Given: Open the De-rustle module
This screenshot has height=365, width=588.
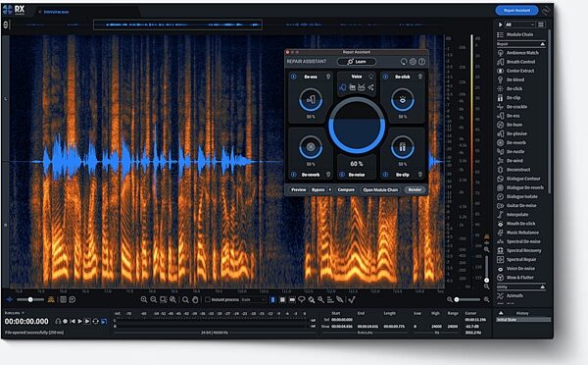Looking at the screenshot, I should coord(511,152).
